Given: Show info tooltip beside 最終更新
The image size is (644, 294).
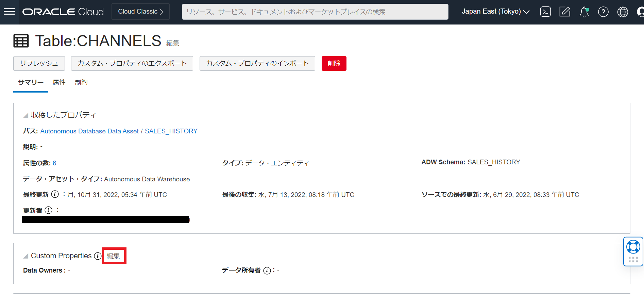Looking at the screenshot, I should (55, 194).
